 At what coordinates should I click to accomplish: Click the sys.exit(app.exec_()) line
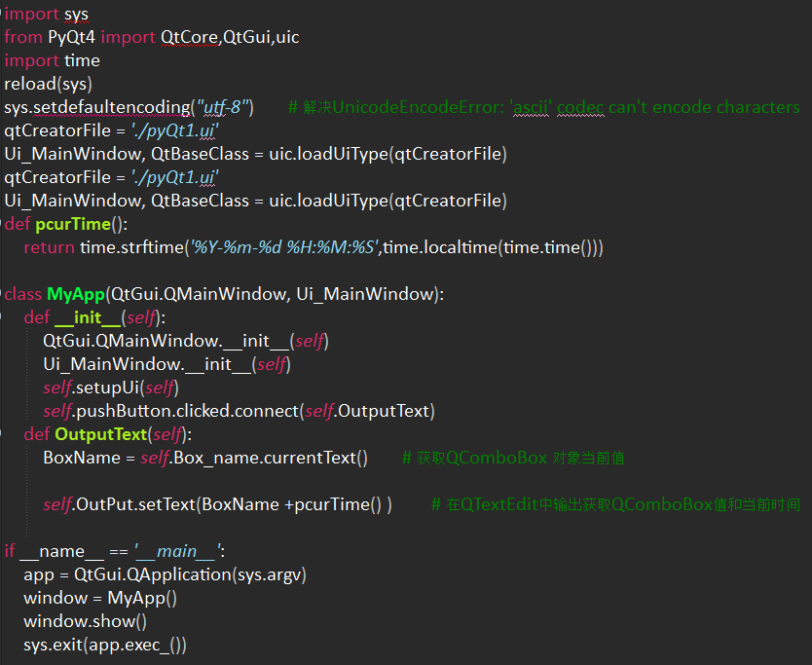pyautogui.click(x=105, y=645)
